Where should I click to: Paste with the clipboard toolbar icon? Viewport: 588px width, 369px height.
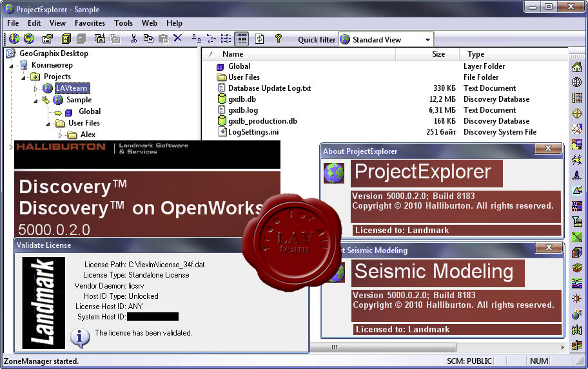163,39
